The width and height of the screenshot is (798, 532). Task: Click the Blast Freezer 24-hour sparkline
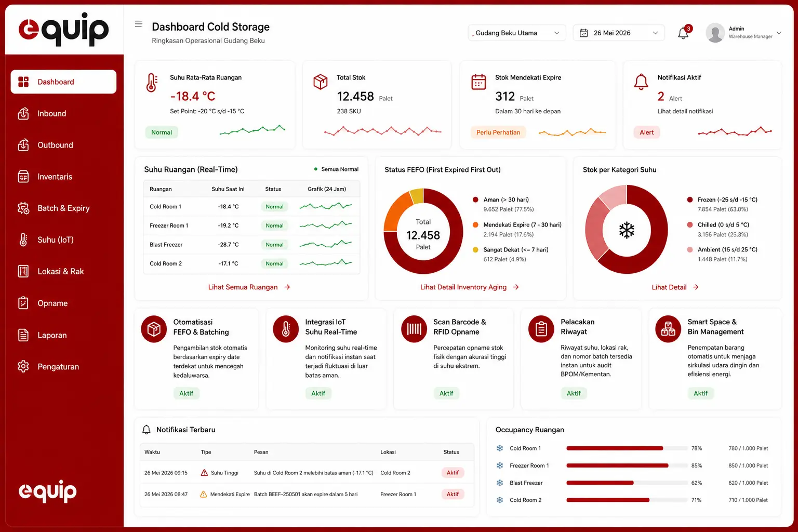coord(326,244)
